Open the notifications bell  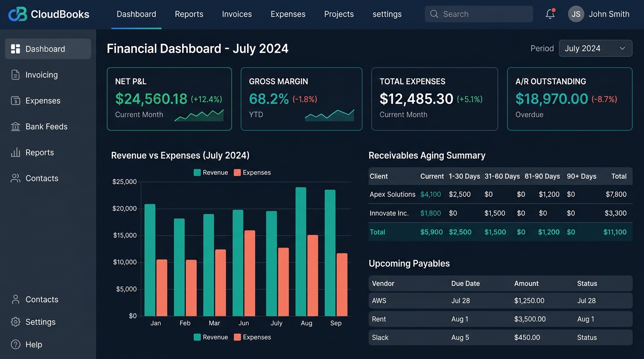[x=550, y=14]
